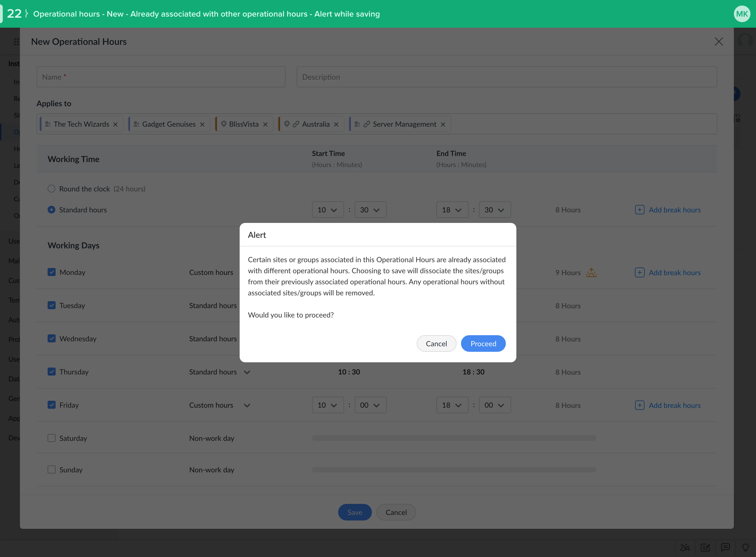Click the link icon on Australia tag
756x557 pixels.
pyautogui.click(x=296, y=124)
